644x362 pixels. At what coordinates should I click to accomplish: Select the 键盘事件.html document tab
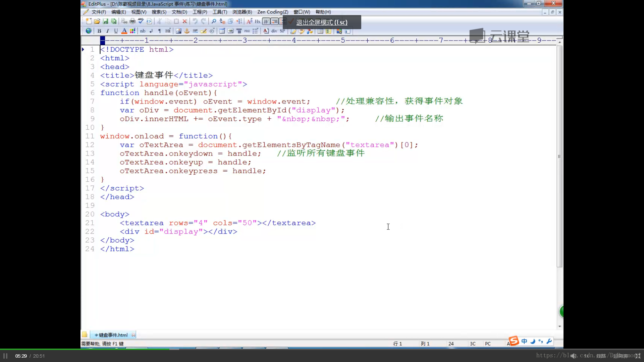pyautogui.click(x=113, y=335)
